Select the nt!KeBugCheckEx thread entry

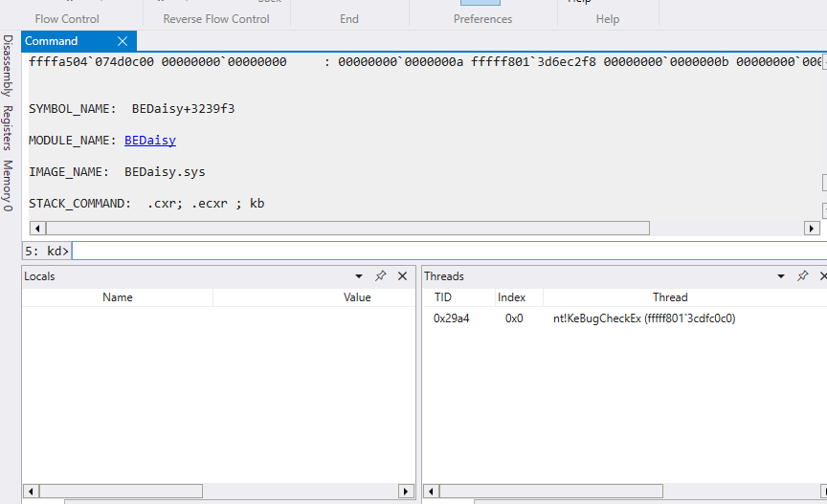click(644, 318)
